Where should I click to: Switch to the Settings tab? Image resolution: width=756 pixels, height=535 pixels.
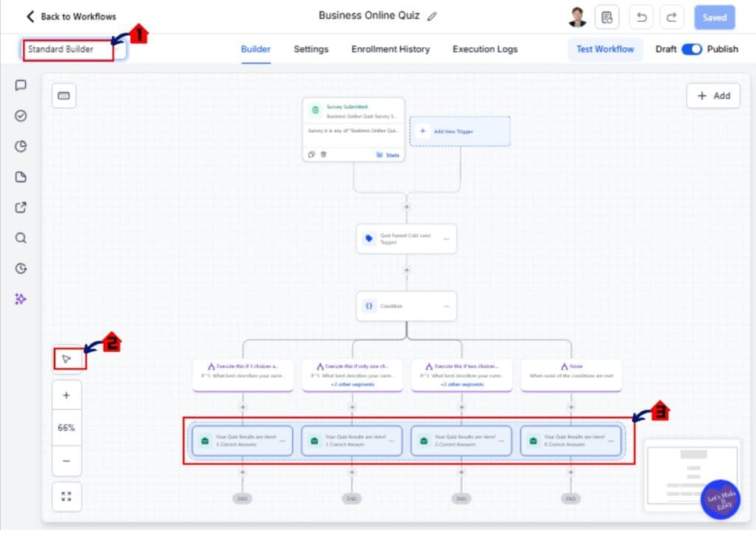click(x=311, y=49)
